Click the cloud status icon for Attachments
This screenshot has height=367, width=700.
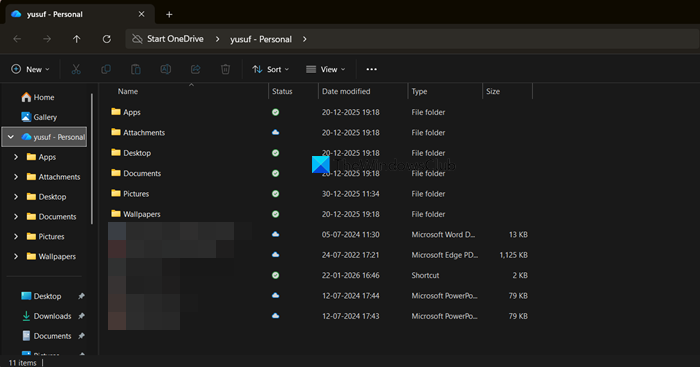click(275, 133)
